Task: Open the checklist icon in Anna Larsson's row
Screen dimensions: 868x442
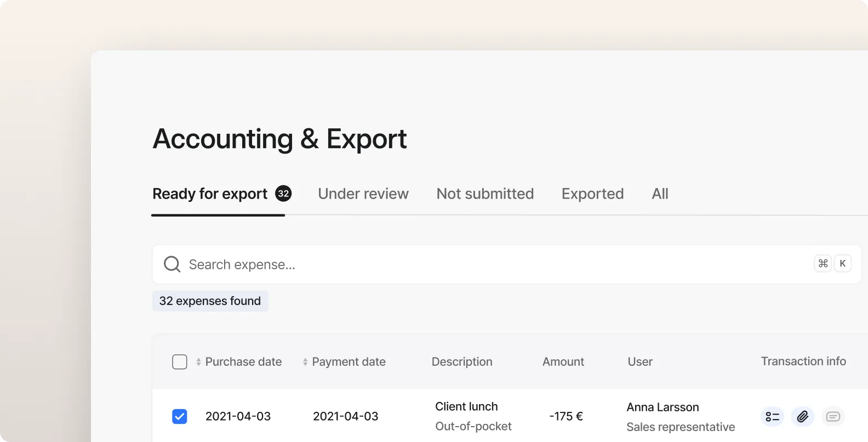Action: coord(772,417)
